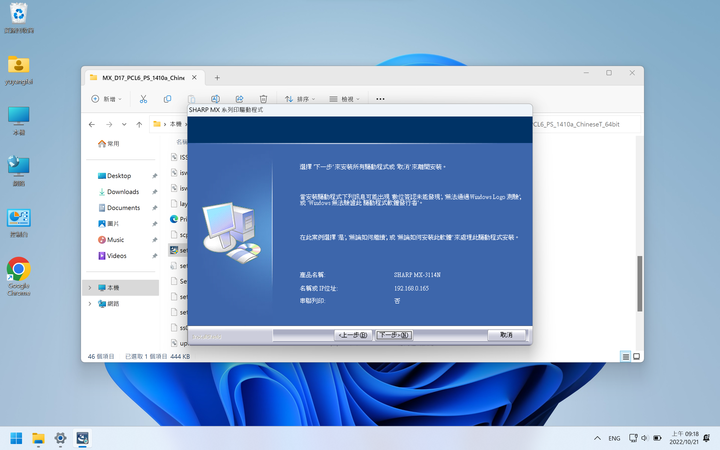Open the 排序 (Sort) dropdown

coord(299,99)
